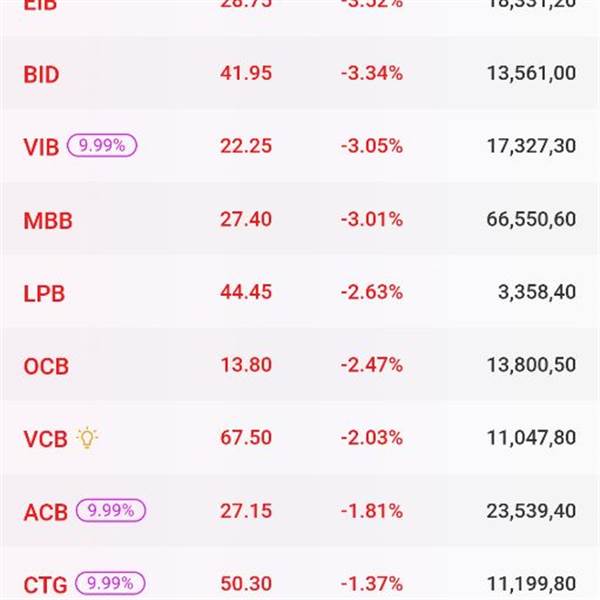Click the lightbulb icon next to VCB

click(88, 438)
